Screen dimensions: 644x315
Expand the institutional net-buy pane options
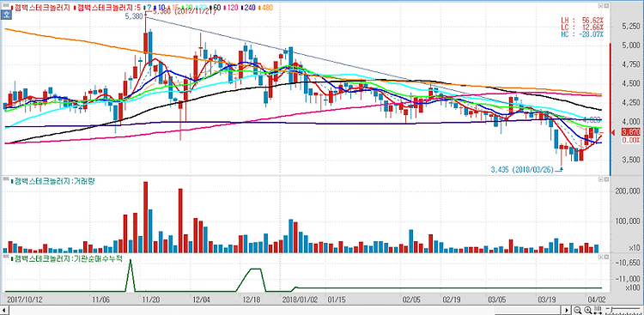pos(600,257)
